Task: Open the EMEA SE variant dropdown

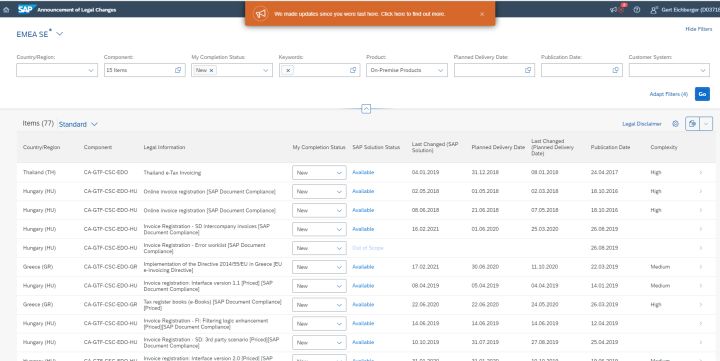Action: pyautogui.click(x=60, y=34)
